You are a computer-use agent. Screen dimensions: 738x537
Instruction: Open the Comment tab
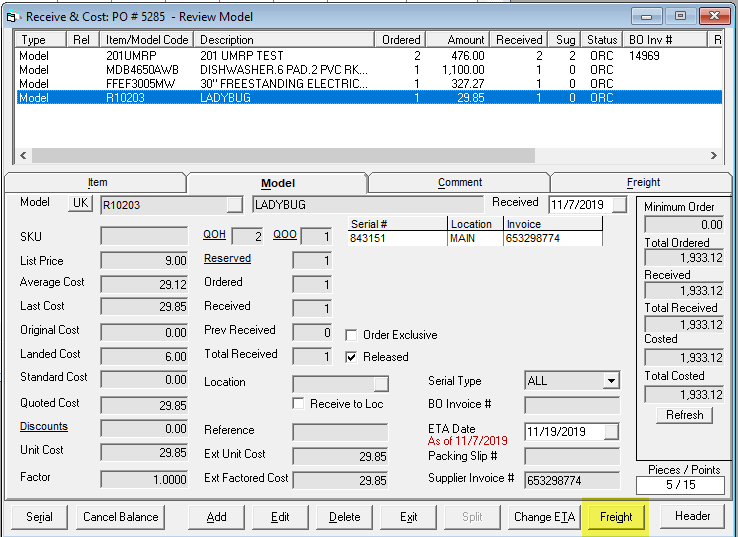[x=460, y=183]
